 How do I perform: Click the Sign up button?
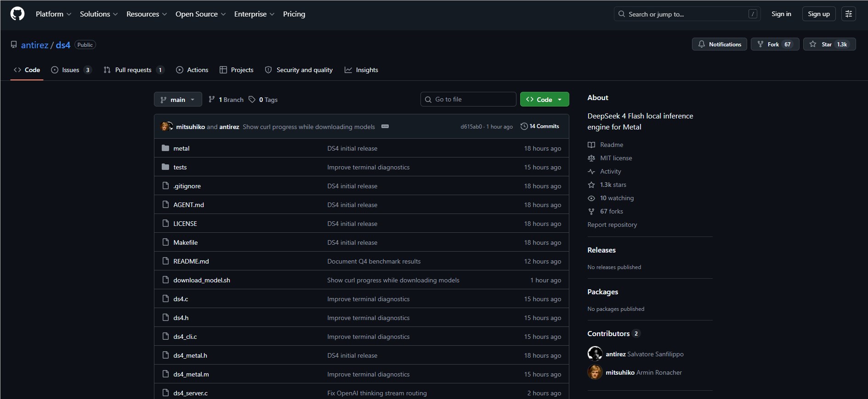pos(819,14)
